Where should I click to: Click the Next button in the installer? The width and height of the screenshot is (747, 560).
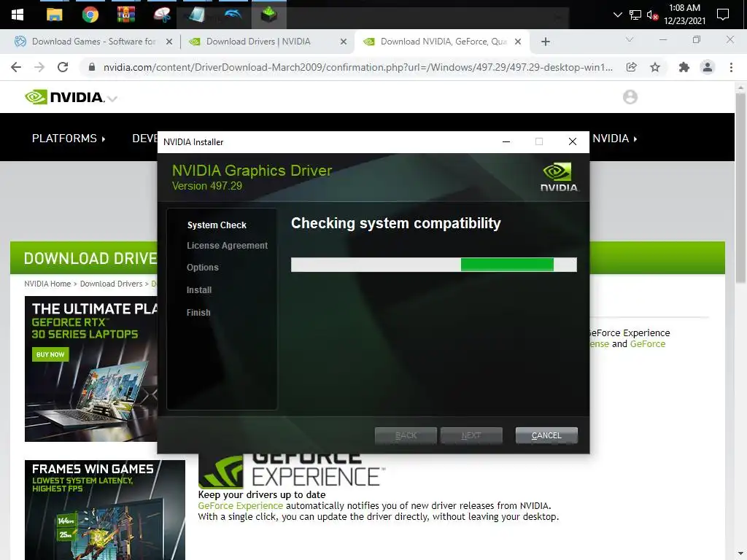(x=471, y=435)
